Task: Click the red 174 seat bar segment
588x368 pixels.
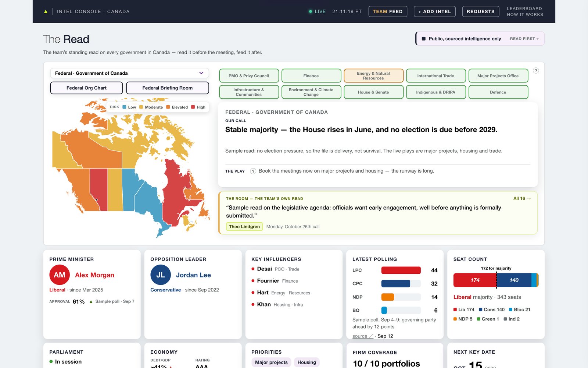Action: 475,280
